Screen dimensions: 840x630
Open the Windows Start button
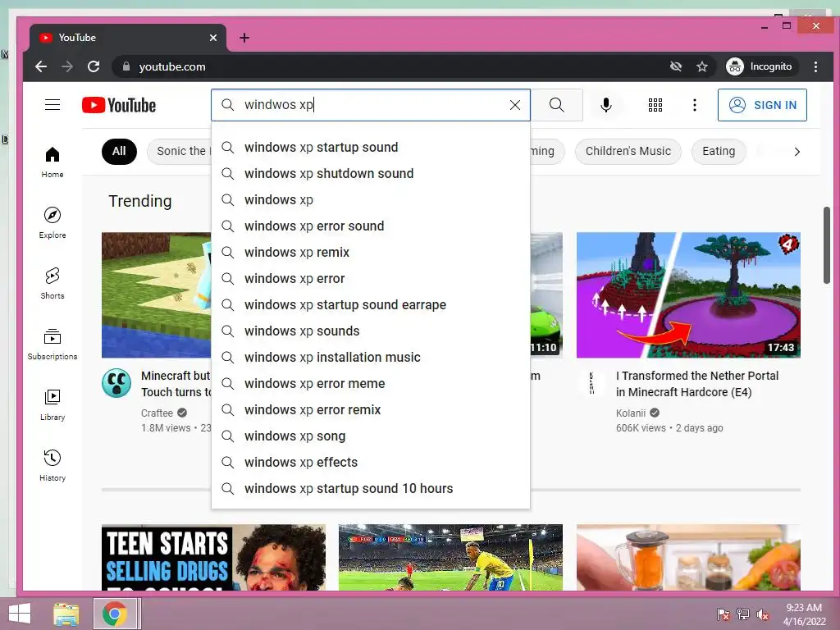tap(20, 614)
